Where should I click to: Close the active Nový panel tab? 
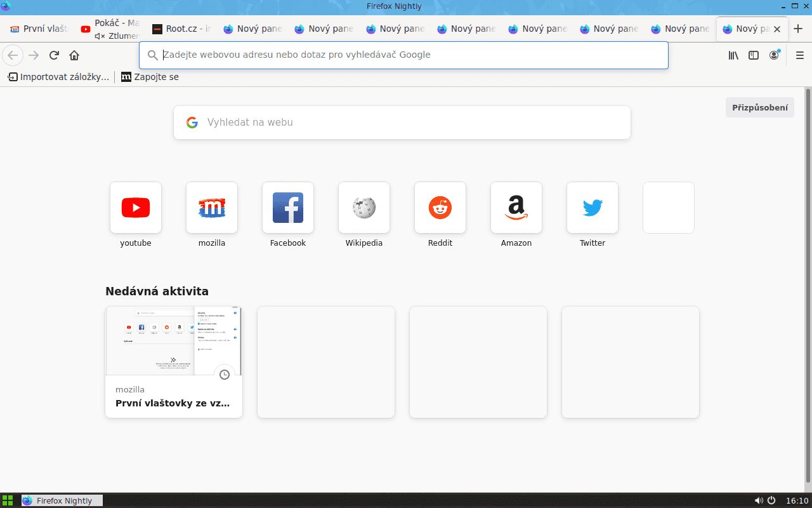(x=777, y=29)
